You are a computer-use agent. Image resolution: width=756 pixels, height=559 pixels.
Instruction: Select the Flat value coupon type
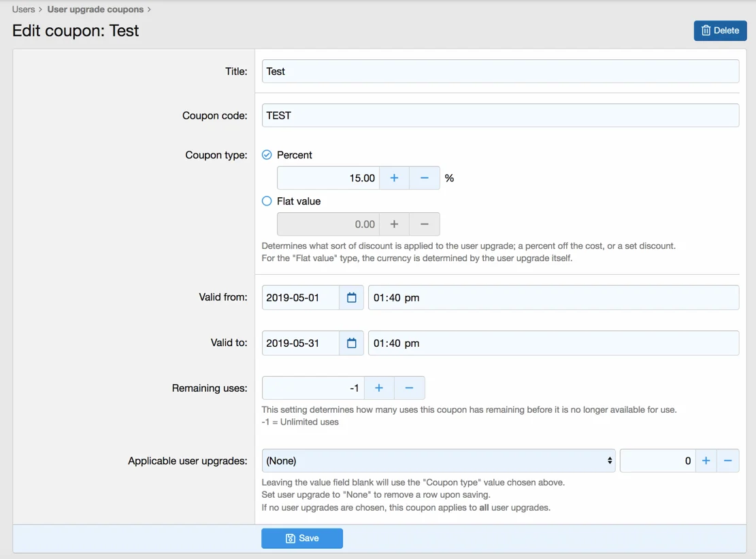coord(267,201)
